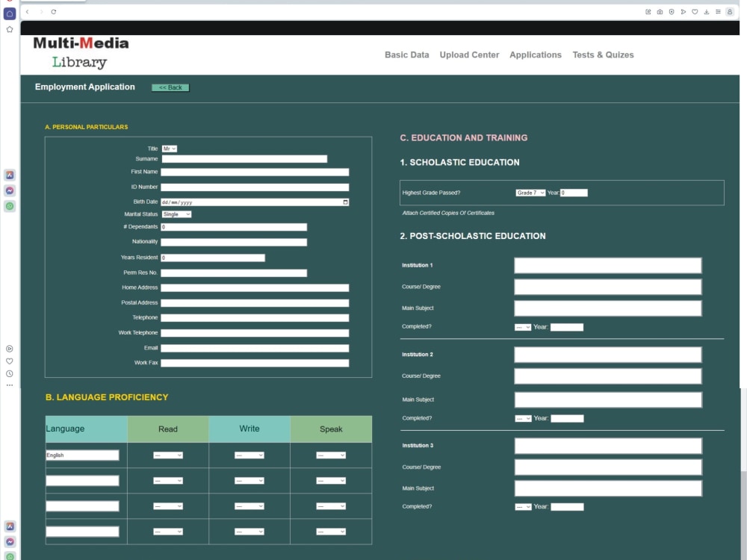This screenshot has width=747, height=560.
Task: Click the Surname input field
Action: click(x=244, y=159)
